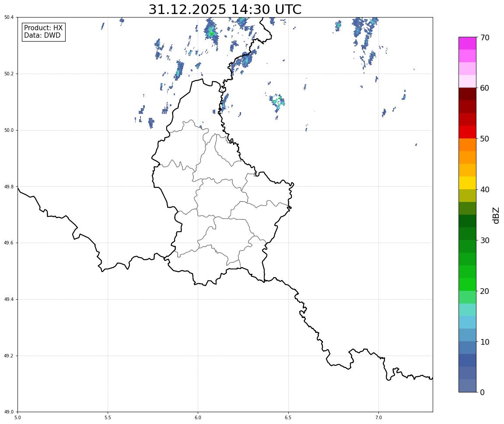Click the dBZ colorbar axis label
Viewport: 504px width, 424px height.
496,215
